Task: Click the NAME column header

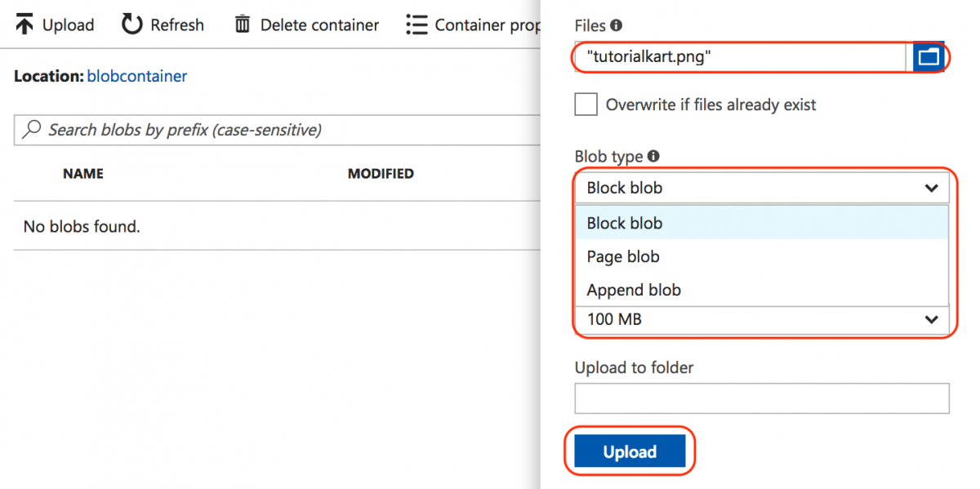Action: pos(82,173)
